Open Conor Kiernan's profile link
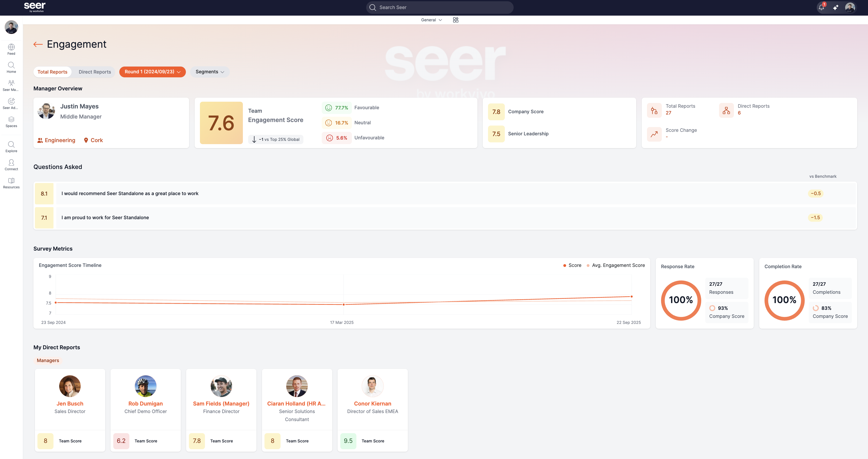868x459 pixels. point(372,404)
